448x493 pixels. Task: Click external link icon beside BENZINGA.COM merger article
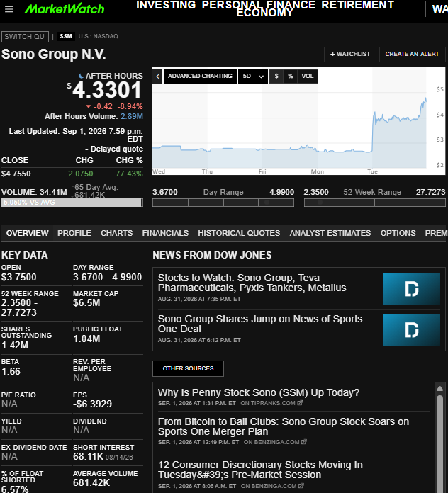tap(304, 442)
